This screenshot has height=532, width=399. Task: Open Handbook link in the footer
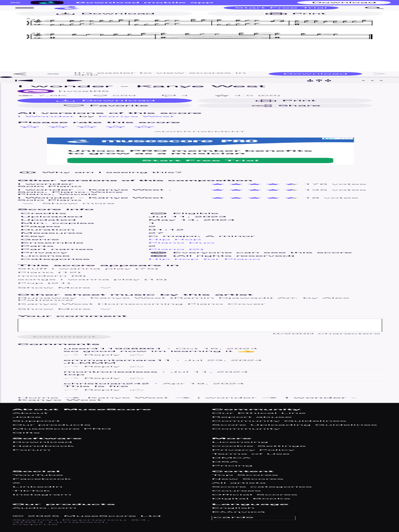pos(44,446)
